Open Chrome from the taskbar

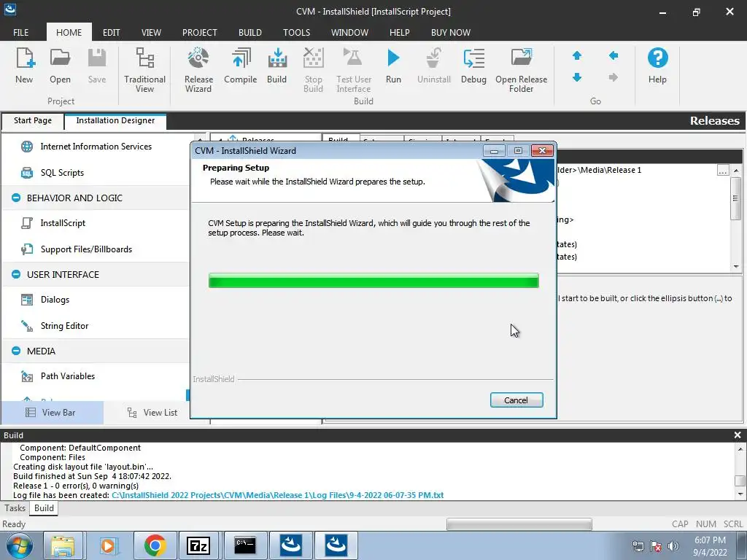[155, 545]
